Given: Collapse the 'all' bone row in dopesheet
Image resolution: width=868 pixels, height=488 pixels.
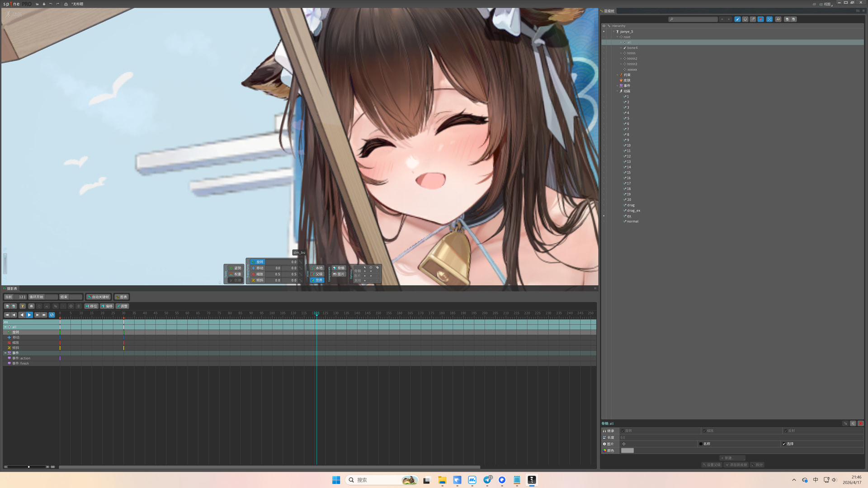Looking at the screenshot, I should coord(5,327).
